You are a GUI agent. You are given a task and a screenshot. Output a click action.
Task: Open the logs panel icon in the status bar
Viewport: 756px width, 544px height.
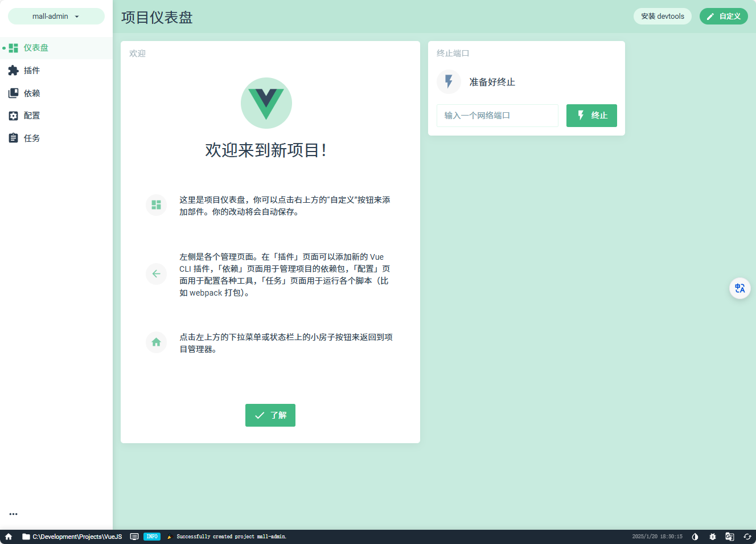134,537
